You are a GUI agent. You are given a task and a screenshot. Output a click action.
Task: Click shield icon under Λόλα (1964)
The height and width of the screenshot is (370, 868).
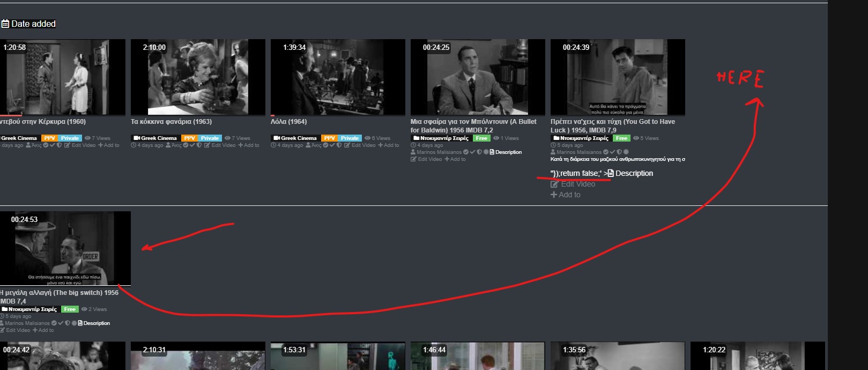[x=339, y=145]
